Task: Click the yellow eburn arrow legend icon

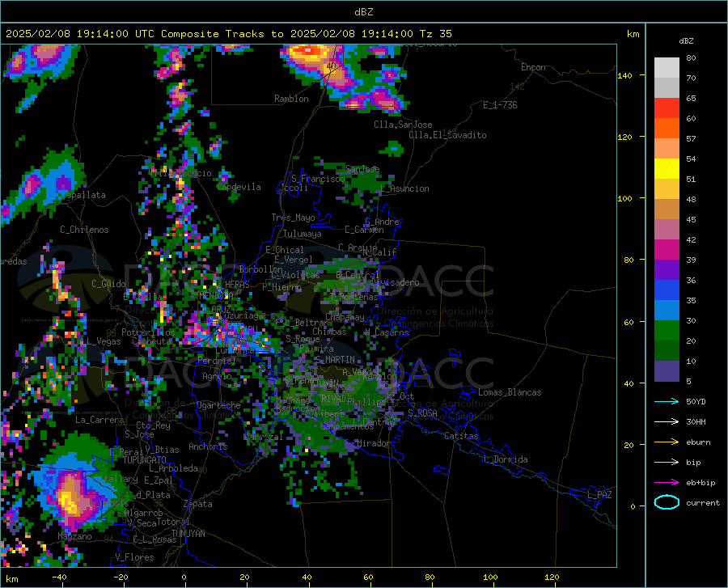Action: pyautogui.click(x=667, y=442)
